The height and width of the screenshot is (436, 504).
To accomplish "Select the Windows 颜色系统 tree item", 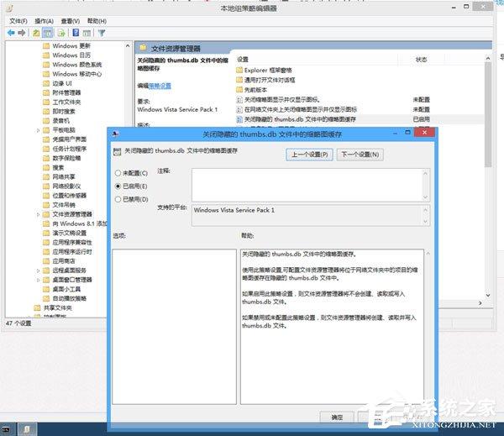I will point(77,65).
